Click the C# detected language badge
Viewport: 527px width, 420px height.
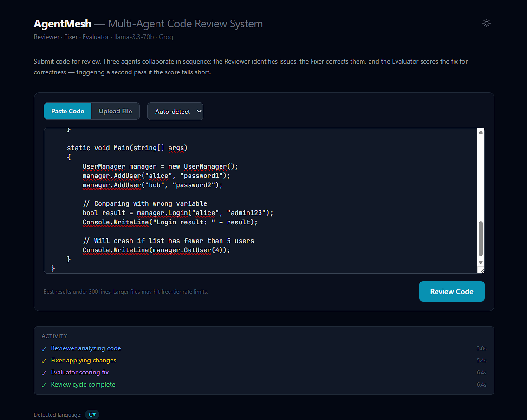tap(92, 414)
